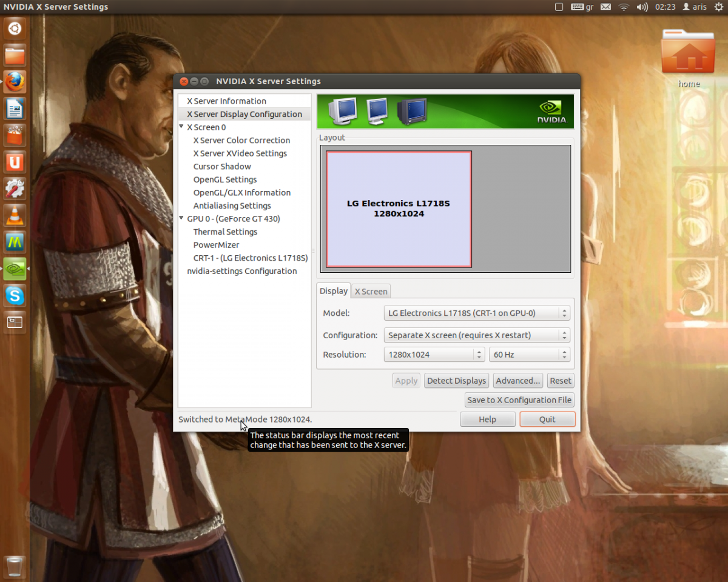Screen dimensions: 728x582
Task: Open the Files manager from launcher
Action: tap(15, 55)
